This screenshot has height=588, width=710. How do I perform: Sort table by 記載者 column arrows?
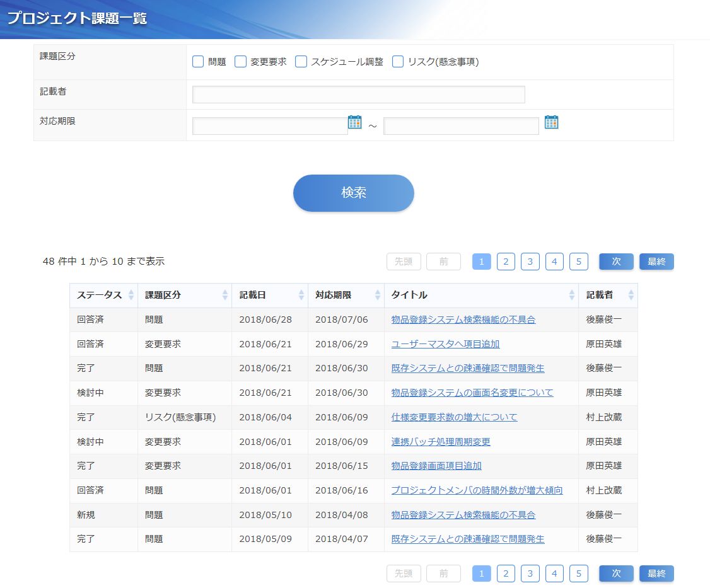pos(631,295)
